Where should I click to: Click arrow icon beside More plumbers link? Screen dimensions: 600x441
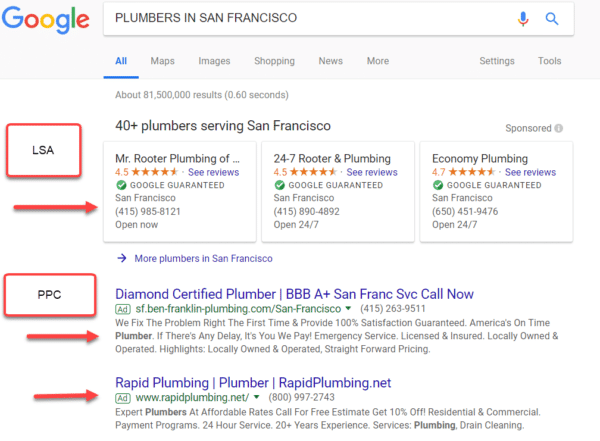point(122,258)
